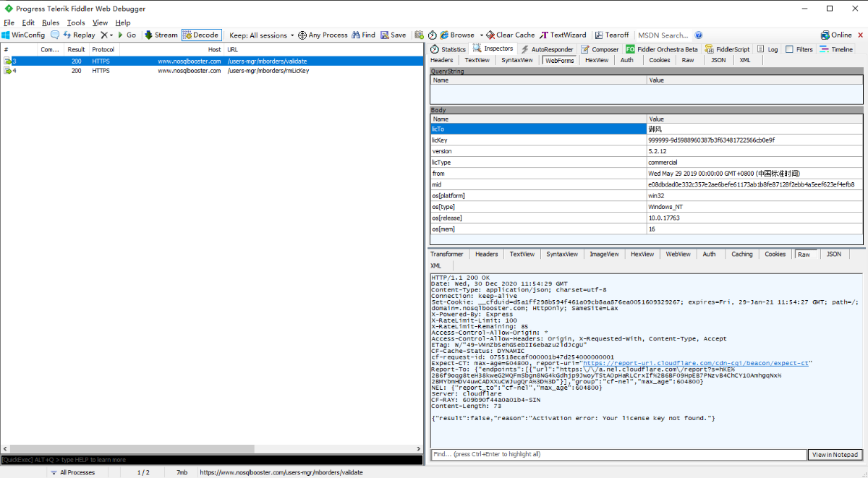The width and height of the screenshot is (868, 478).
Task: Select session 3 validate row
Action: [212, 61]
